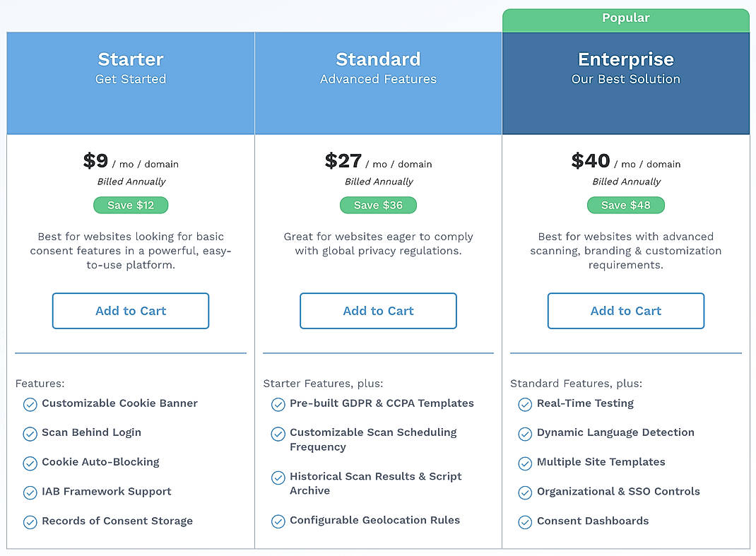This screenshot has width=756, height=556.
Task: Click the checkmark beside Consent Dashboards
Action: pyautogui.click(x=525, y=521)
